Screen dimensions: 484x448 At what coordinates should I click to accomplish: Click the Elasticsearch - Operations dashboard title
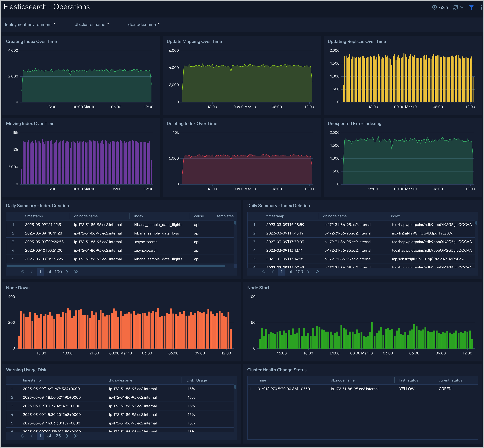point(47,7)
